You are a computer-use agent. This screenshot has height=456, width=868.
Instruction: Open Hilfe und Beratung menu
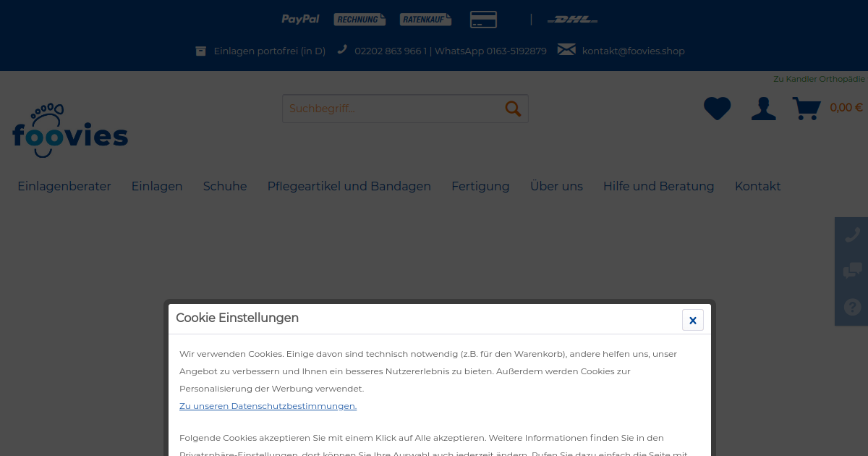(x=659, y=186)
